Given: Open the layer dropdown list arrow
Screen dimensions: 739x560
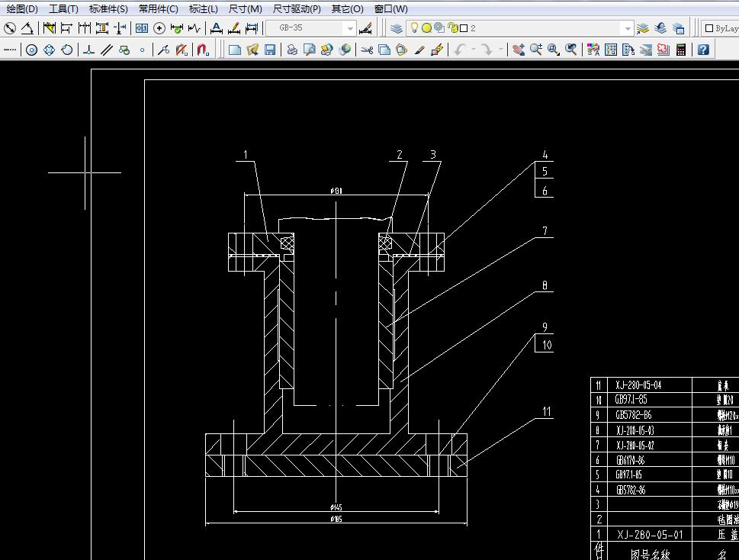Looking at the screenshot, I should click(x=628, y=28).
